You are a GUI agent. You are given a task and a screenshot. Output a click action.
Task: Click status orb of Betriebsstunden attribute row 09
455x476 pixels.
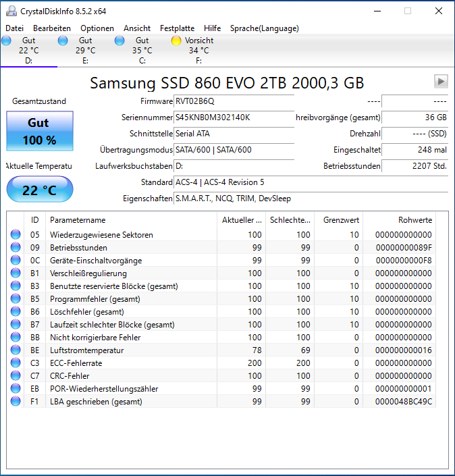[16, 247]
